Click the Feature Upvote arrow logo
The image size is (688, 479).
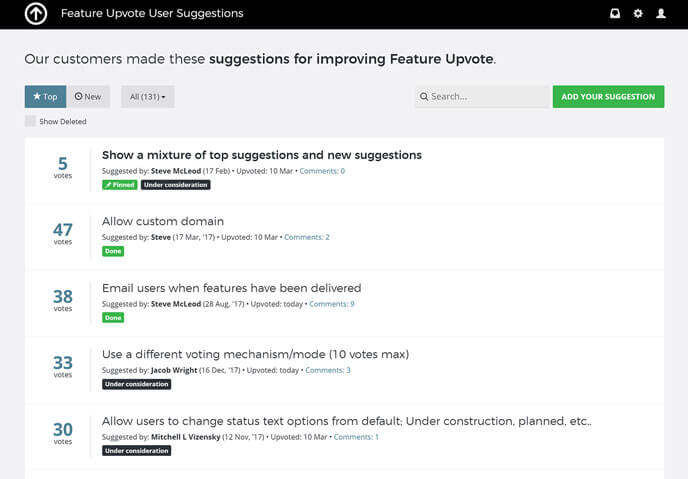36,14
